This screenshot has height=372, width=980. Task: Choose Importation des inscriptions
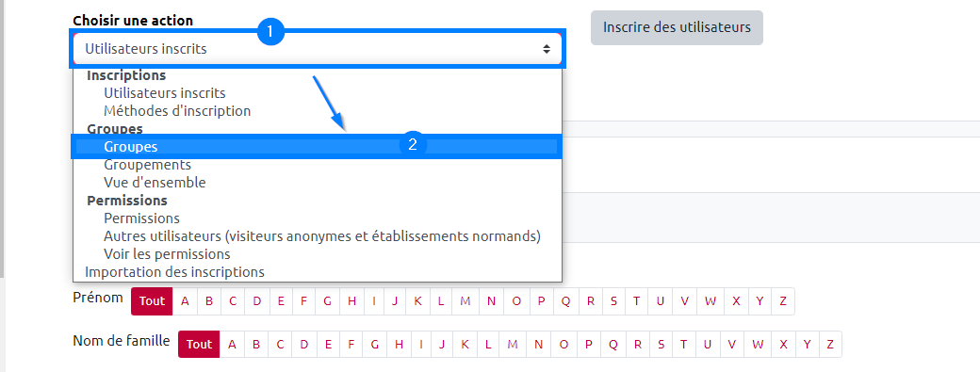174,272
